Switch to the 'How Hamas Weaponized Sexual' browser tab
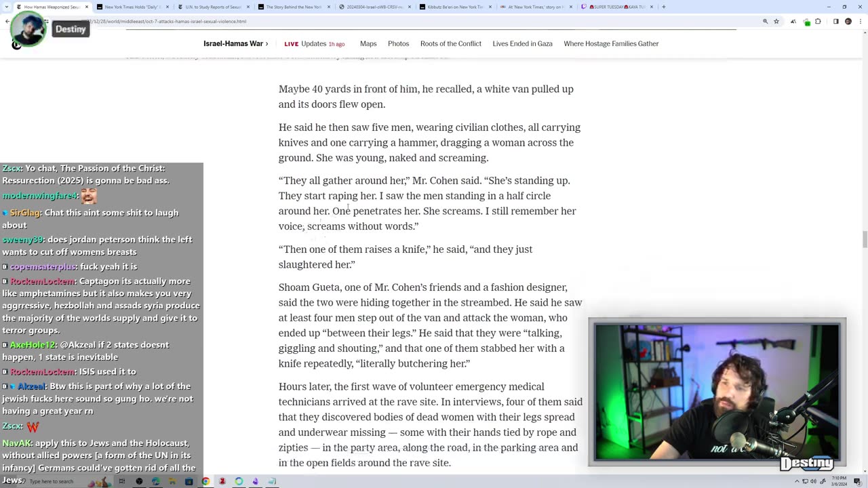The height and width of the screenshot is (488, 868). click(x=52, y=7)
